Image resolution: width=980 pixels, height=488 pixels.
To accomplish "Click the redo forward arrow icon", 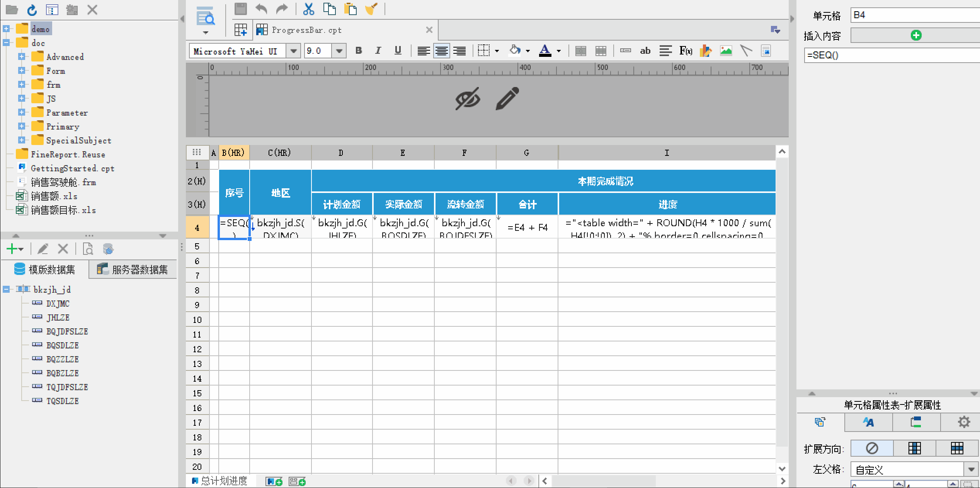I will pos(282,9).
